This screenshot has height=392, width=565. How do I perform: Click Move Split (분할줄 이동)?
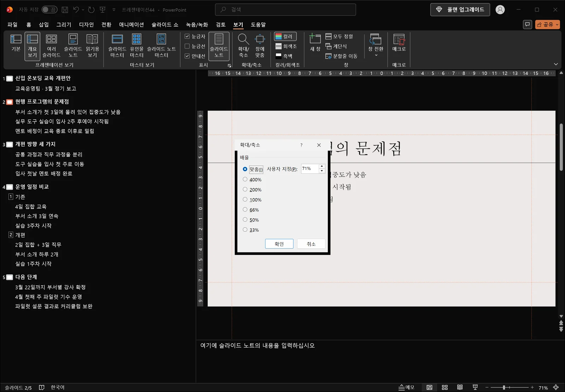(x=341, y=56)
